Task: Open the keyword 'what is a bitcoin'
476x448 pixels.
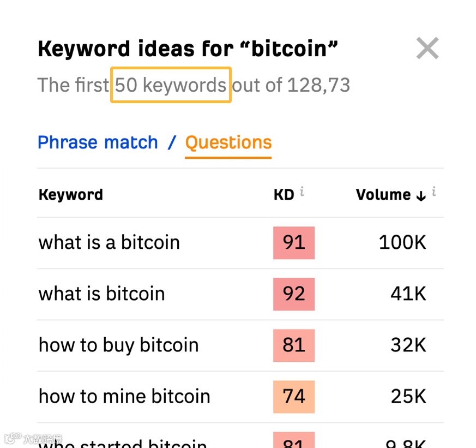Action: 109,242
